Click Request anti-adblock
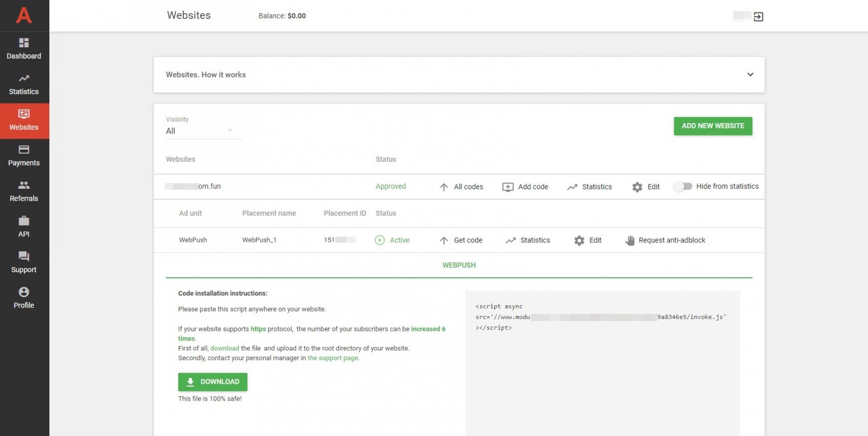 [672, 240]
